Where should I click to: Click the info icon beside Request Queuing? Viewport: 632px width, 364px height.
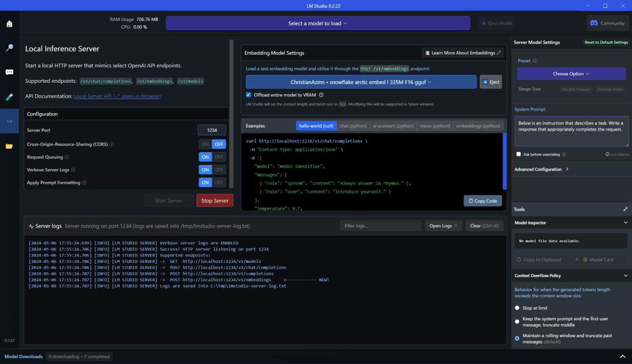(67, 157)
